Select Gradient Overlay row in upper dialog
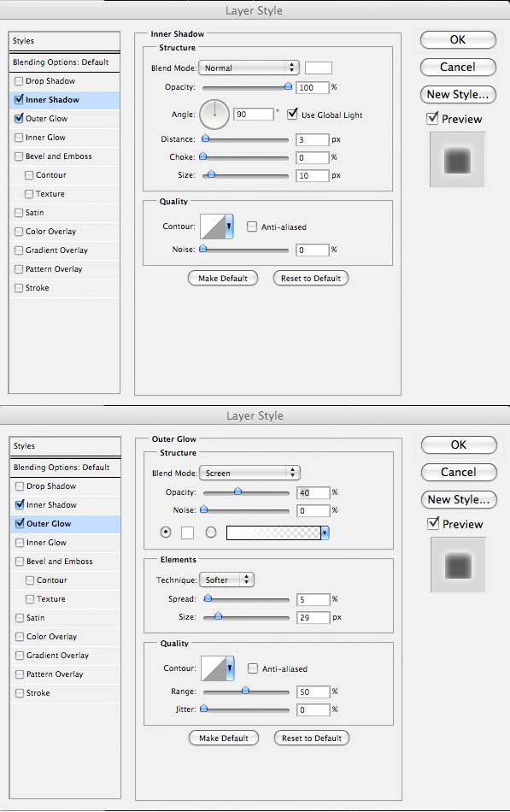Image resolution: width=510 pixels, height=812 pixels. click(x=64, y=250)
